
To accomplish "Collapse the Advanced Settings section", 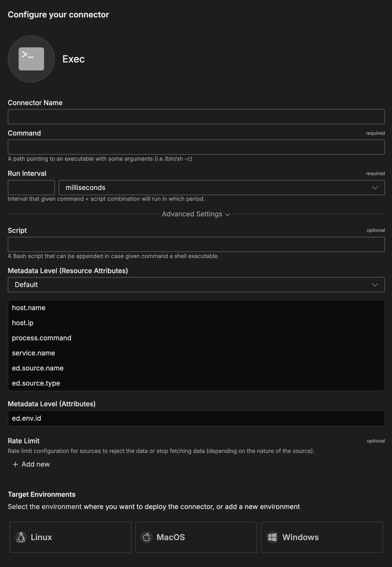I will pos(196,214).
